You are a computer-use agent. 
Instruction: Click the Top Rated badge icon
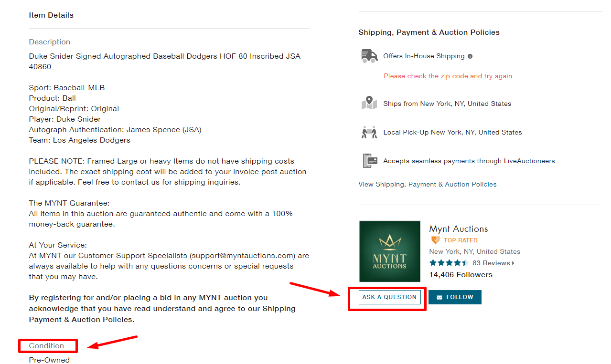point(435,240)
